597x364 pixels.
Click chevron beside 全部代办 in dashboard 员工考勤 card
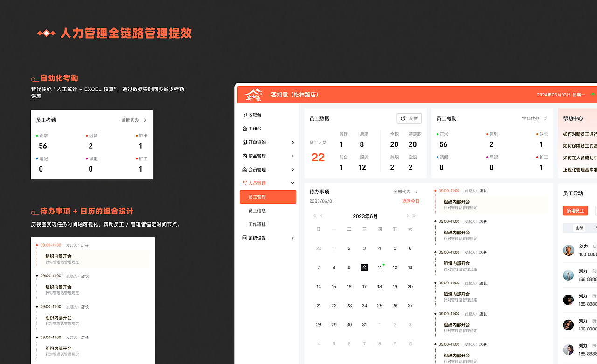tap(546, 118)
